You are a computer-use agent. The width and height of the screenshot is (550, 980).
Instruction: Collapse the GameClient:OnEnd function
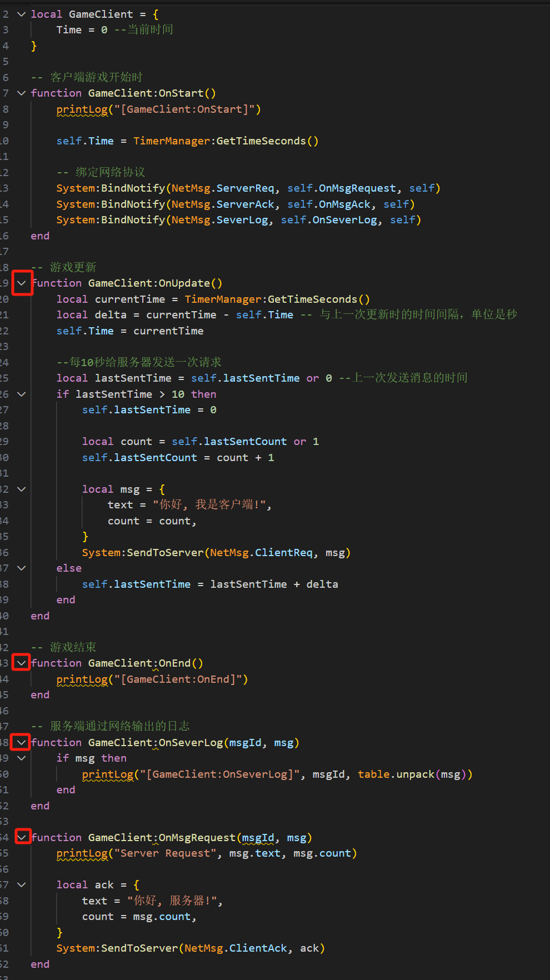point(22,663)
